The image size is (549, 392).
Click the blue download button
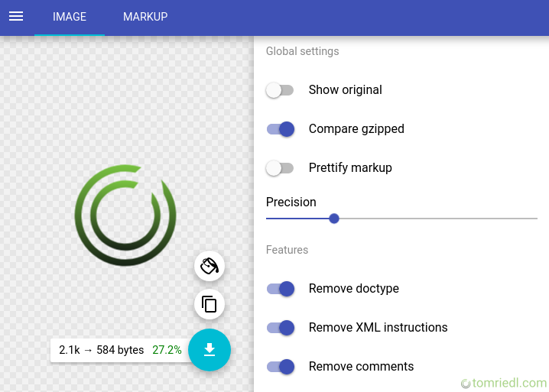(210, 350)
